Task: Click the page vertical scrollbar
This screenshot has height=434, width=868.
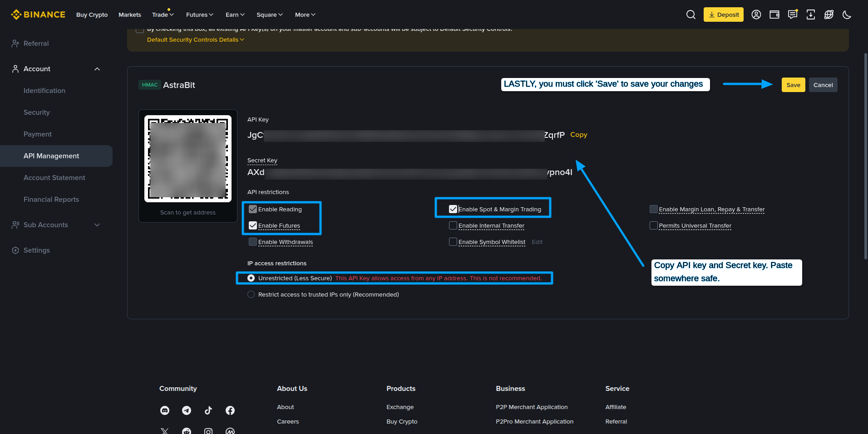Action: point(866,156)
